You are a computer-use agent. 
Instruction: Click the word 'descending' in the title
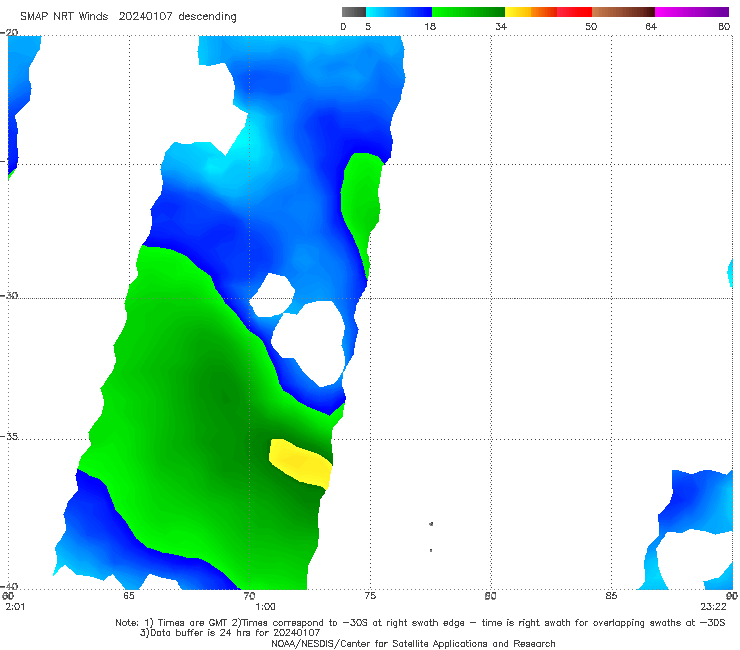pos(207,17)
